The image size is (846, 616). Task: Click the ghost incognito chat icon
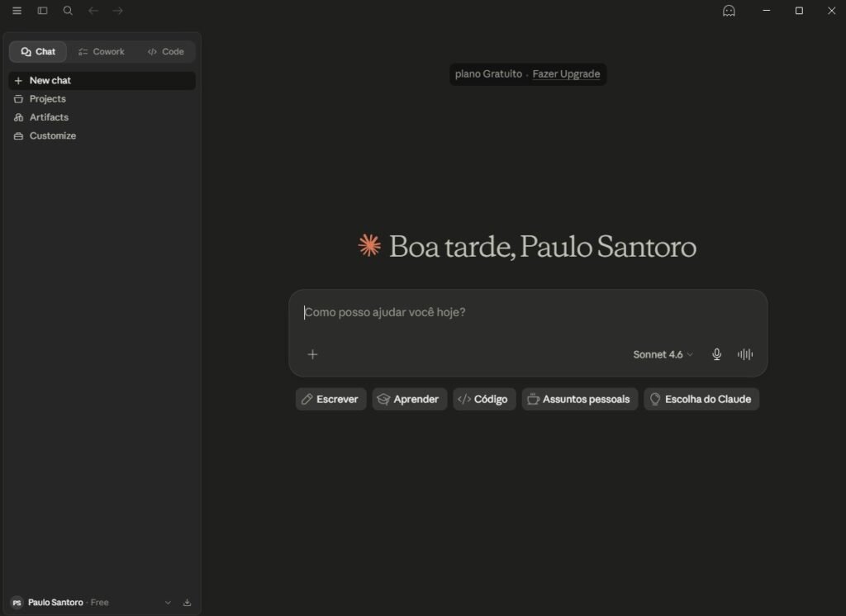point(729,11)
